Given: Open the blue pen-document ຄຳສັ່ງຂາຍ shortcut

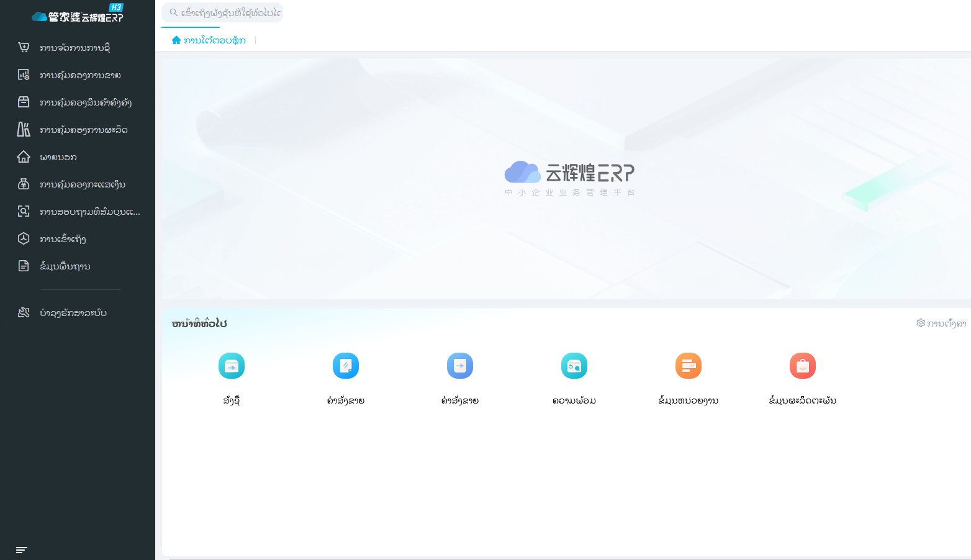Looking at the screenshot, I should (x=346, y=366).
